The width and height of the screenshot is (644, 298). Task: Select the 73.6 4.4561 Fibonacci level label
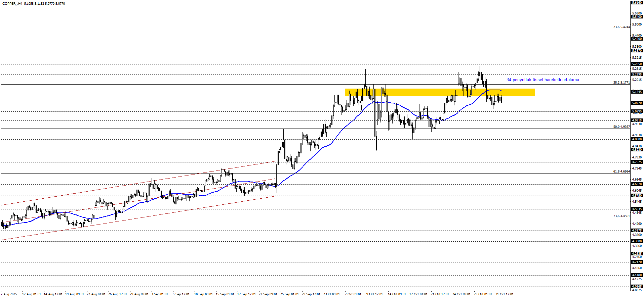tap(621, 216)
